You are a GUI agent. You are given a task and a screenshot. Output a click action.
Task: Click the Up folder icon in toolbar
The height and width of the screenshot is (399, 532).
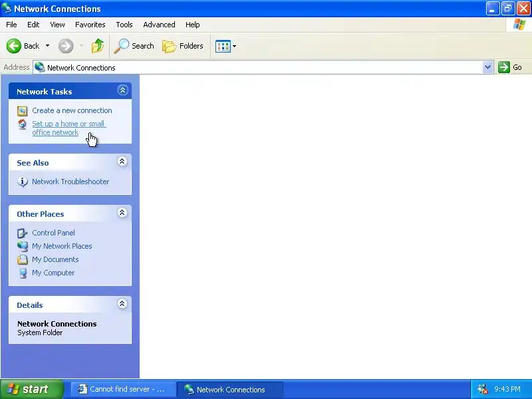tap(98, 46)
